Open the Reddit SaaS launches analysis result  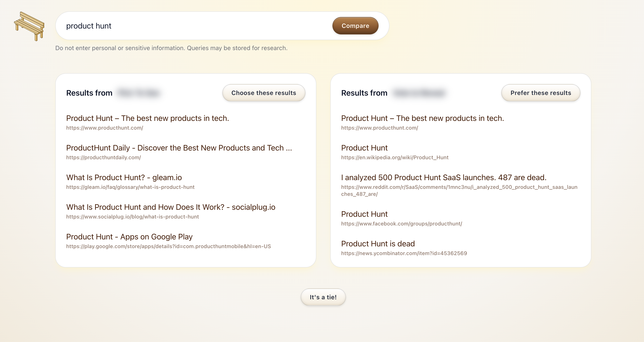click(x=444, y=178)
